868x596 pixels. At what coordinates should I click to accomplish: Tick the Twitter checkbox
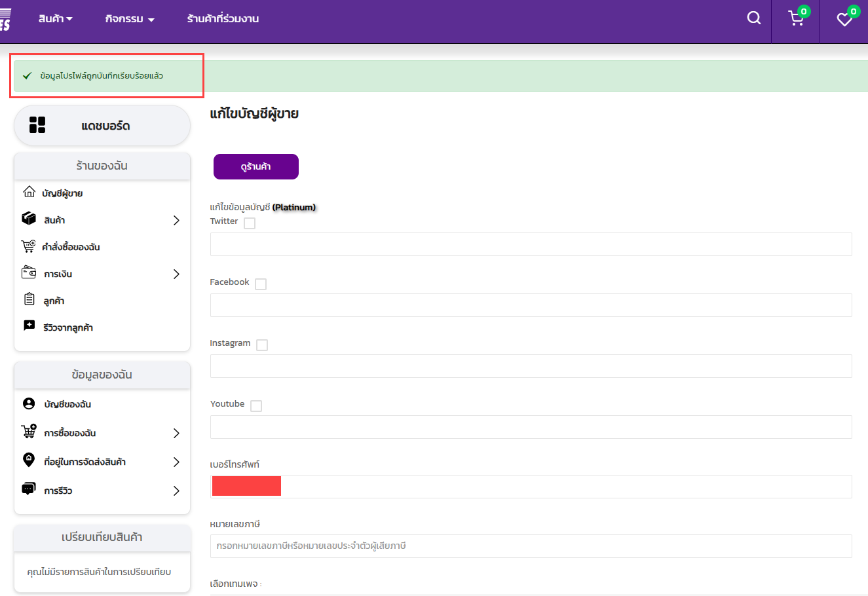[250, 223]
